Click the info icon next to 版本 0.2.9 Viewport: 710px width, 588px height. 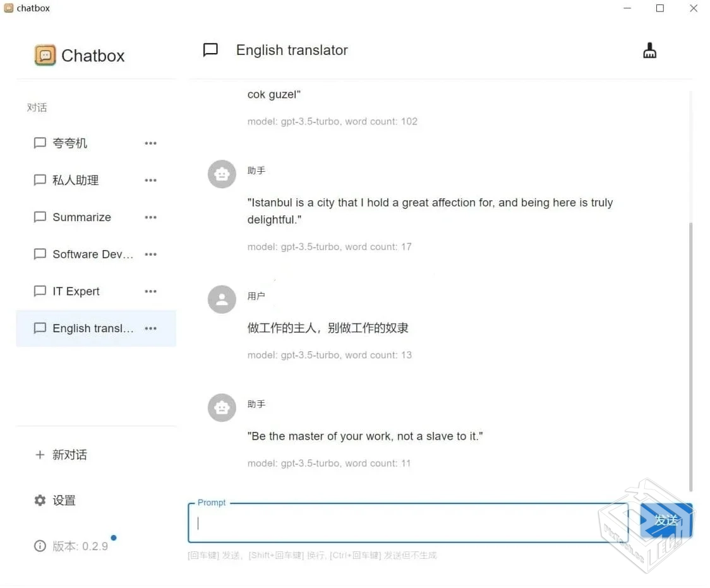(x=40, y=546)
